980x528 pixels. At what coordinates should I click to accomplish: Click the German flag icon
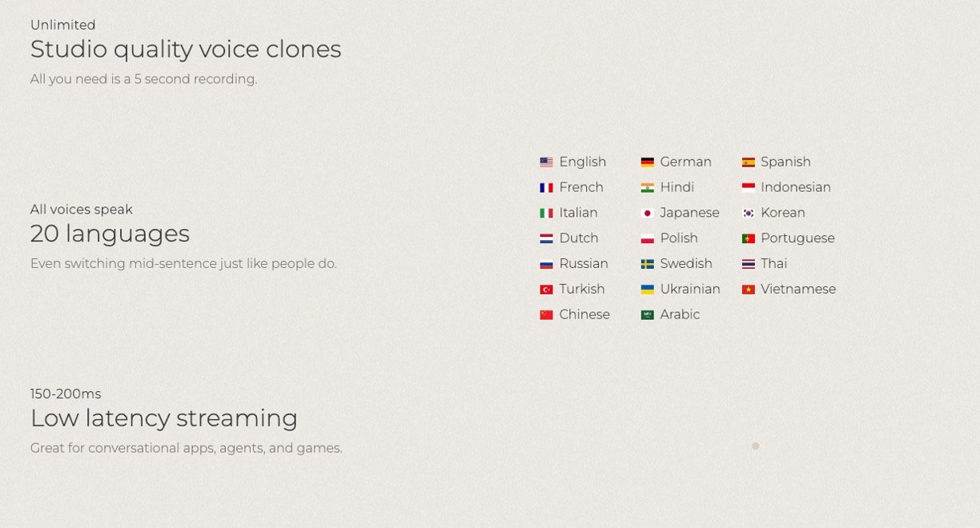coord(647,162)
